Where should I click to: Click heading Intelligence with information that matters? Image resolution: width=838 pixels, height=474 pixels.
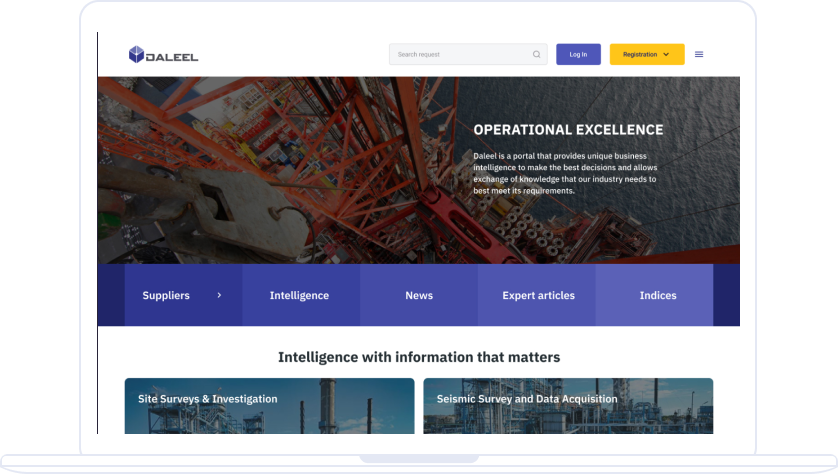point(419,358)
